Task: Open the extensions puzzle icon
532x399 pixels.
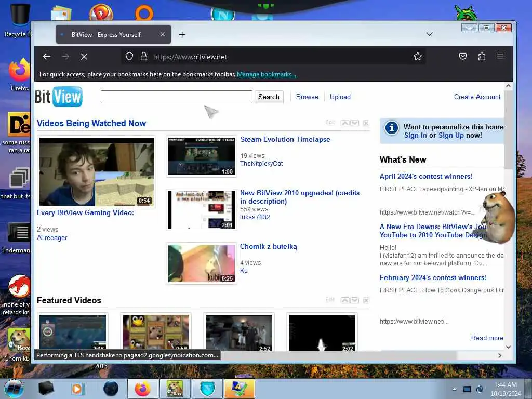Action: [x=482, y=56]
